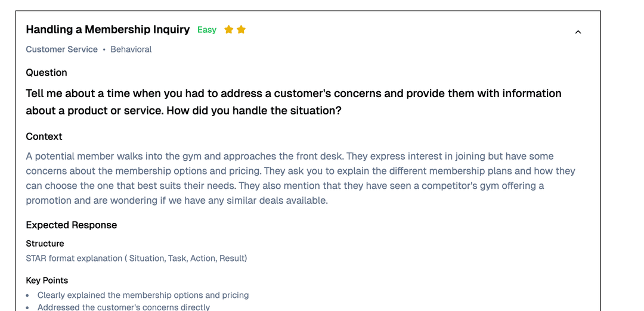Click the Context section heading

(x=44, y=136)
